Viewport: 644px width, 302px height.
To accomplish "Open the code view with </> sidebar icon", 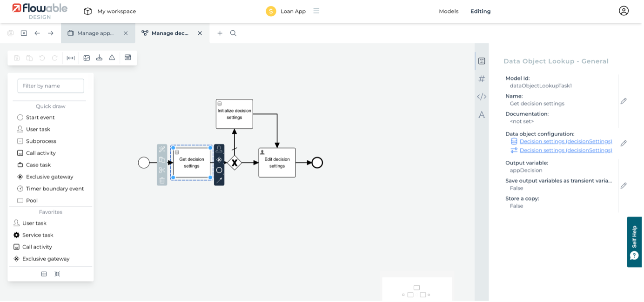I will pos(482,96).
